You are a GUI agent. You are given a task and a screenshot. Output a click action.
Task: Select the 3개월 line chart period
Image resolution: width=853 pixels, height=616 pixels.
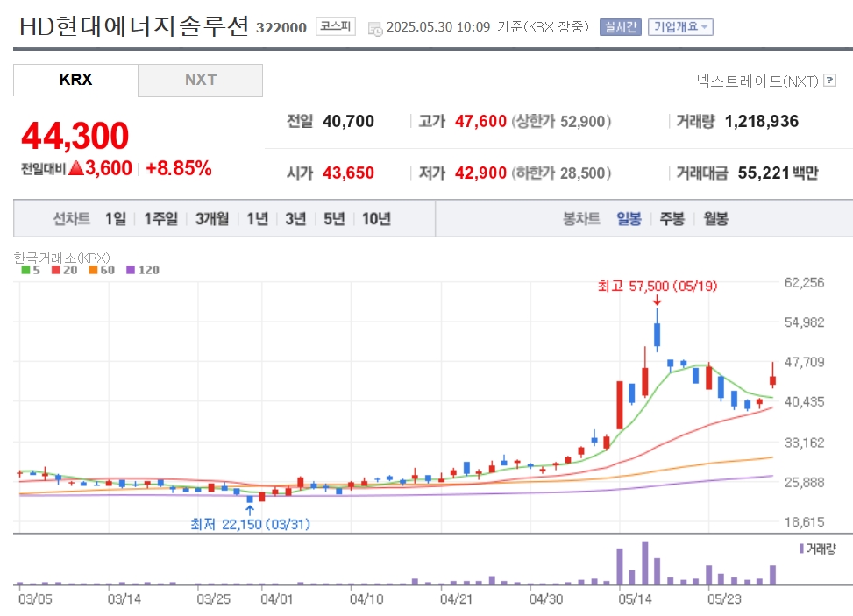tap(212, 219)
